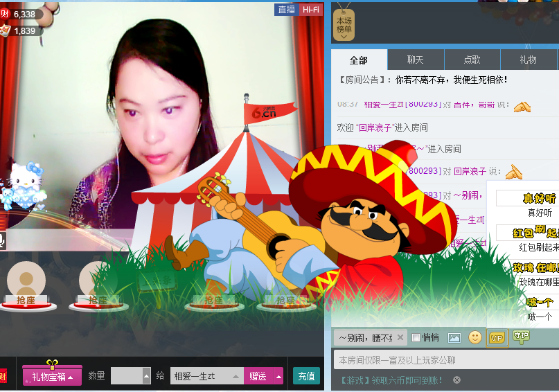This screenshot has width=559, height=392.
Task: Click the microphone icon beside video
Action: [x=2, y=240]
